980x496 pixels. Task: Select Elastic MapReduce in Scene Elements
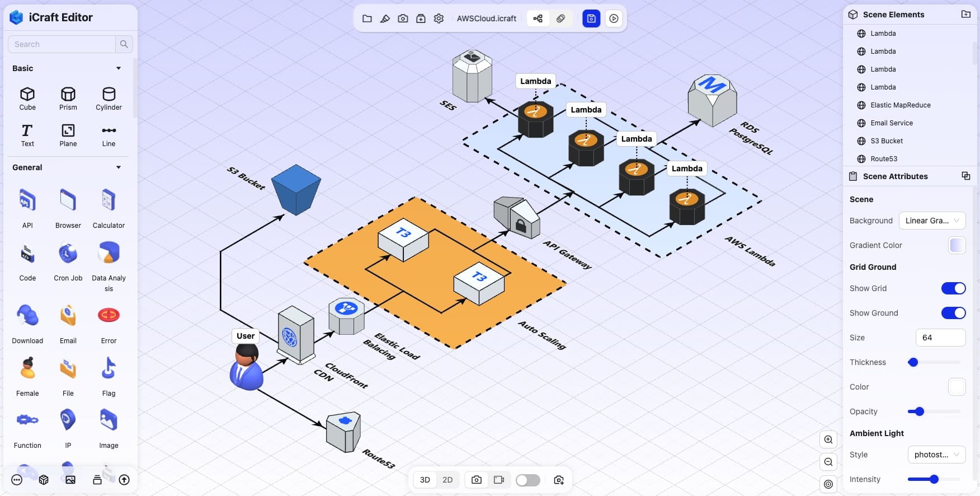tap(901, 105)
